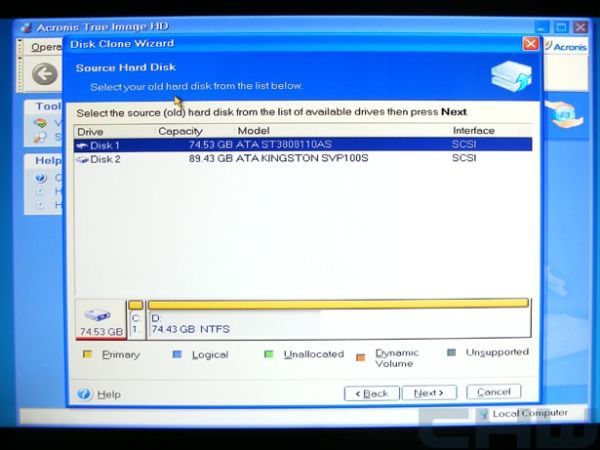Select the small C: partition block
600x450 pixels.
pos(136,320)
